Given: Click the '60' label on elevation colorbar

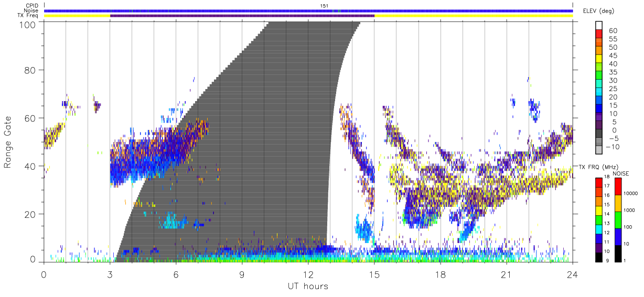Looking at the screenshot, I should (613, 30).
